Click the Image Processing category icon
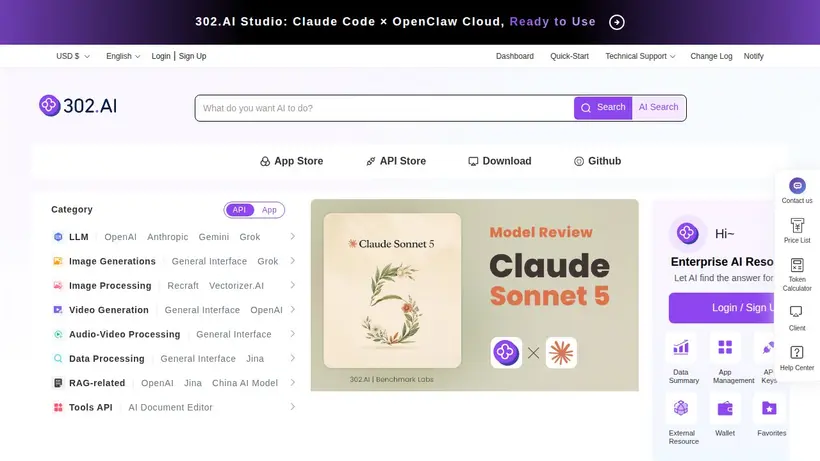820x461 pixels. click(58, 285)
